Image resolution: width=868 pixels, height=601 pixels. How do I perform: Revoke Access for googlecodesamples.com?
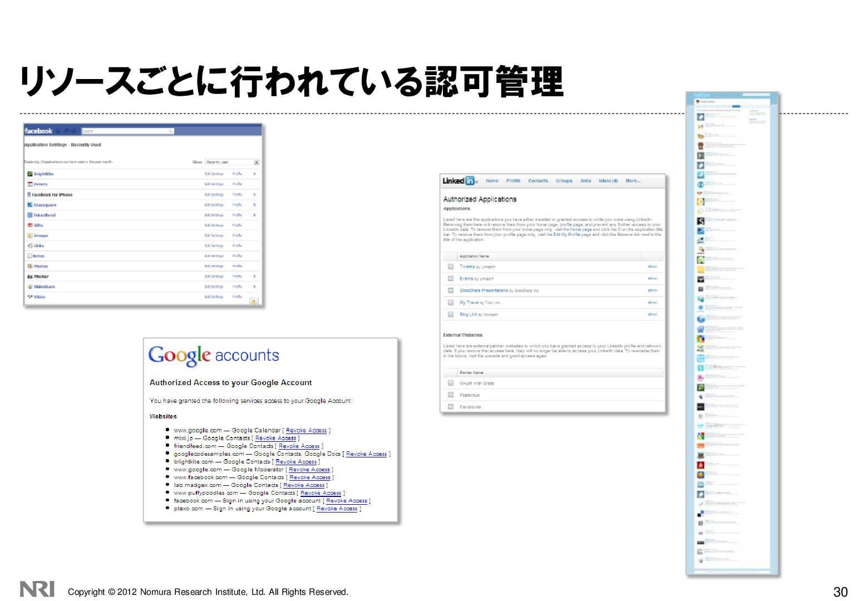tap(366, 454)
